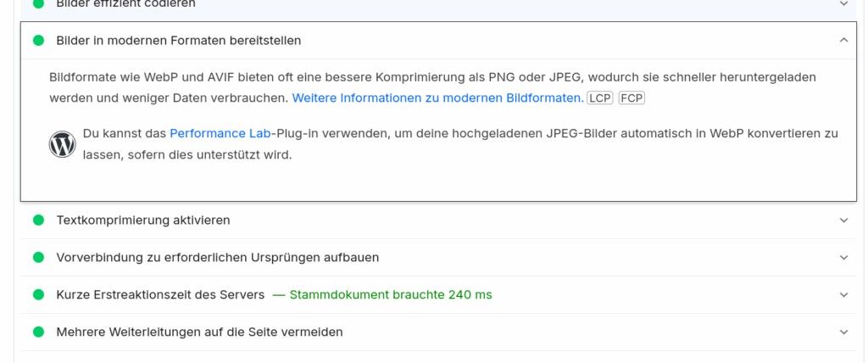The height and width of the screenshot is (363, 868).
Task: Collapse the Bilder in modernen Formaten section
Action: coord(843,41)
